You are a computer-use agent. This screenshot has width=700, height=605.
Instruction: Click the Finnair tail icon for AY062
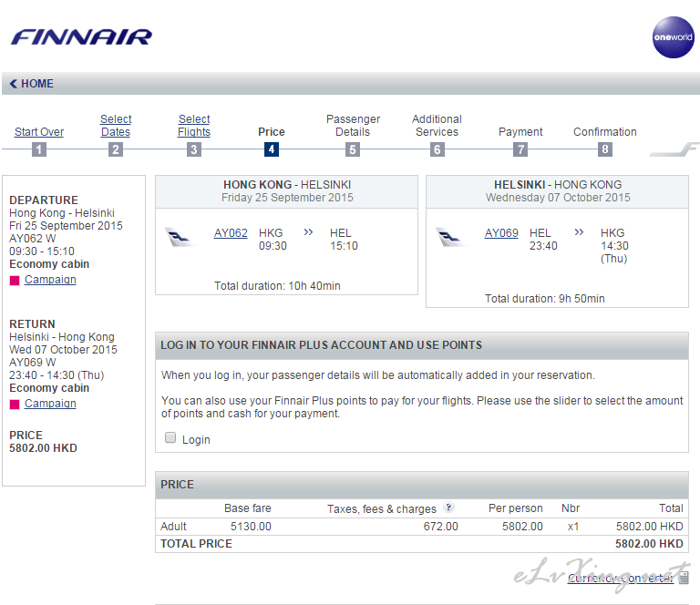tap(181, 237)
